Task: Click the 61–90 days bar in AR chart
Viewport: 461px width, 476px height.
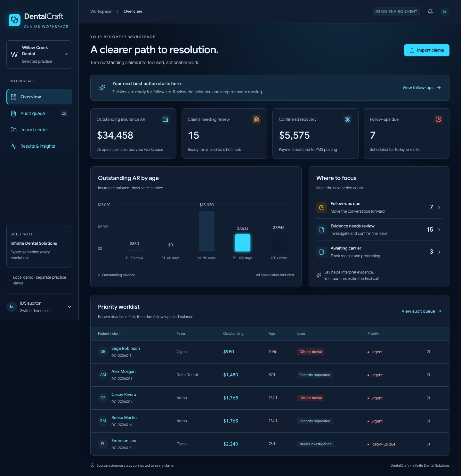Action: (x=207, y=231)
